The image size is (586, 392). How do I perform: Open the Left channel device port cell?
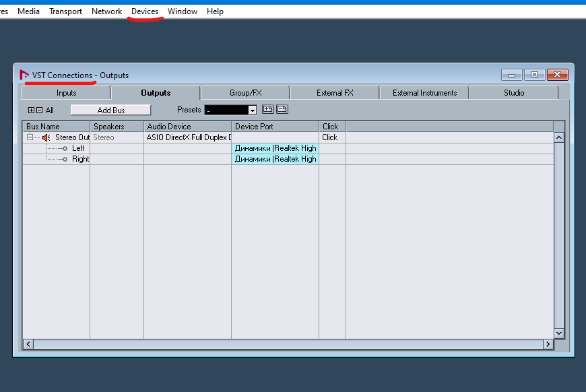click(275, 148)
